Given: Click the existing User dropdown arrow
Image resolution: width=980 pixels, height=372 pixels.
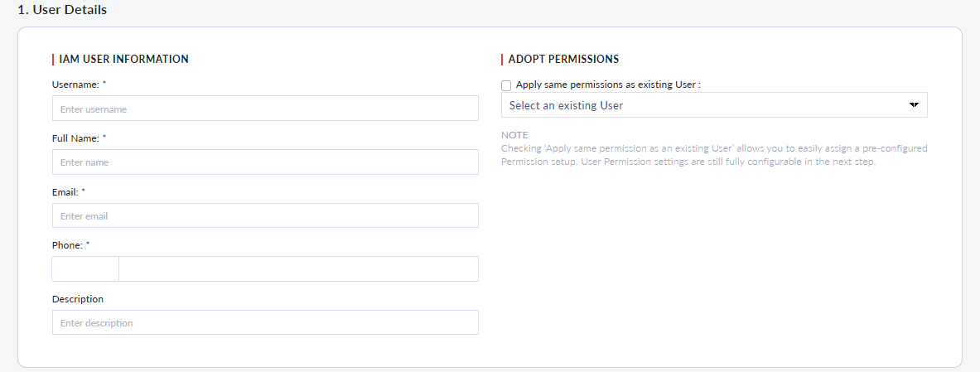Looking at the screenshot, I should [914, 105].
